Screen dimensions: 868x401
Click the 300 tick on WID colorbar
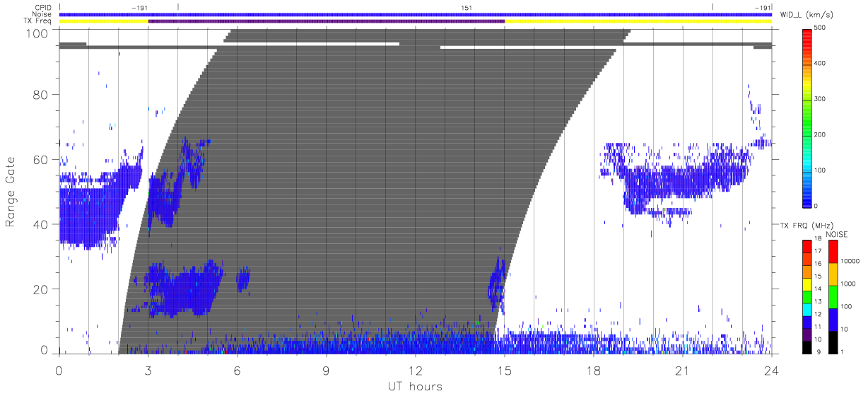click(819, 99)
